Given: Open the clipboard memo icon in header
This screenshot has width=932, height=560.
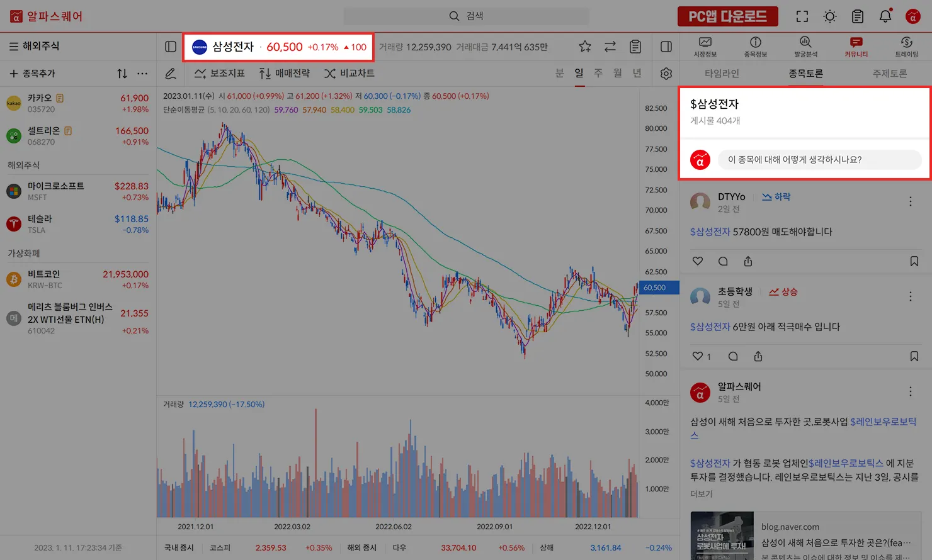Looking at the screenshot, I should 858,16.
